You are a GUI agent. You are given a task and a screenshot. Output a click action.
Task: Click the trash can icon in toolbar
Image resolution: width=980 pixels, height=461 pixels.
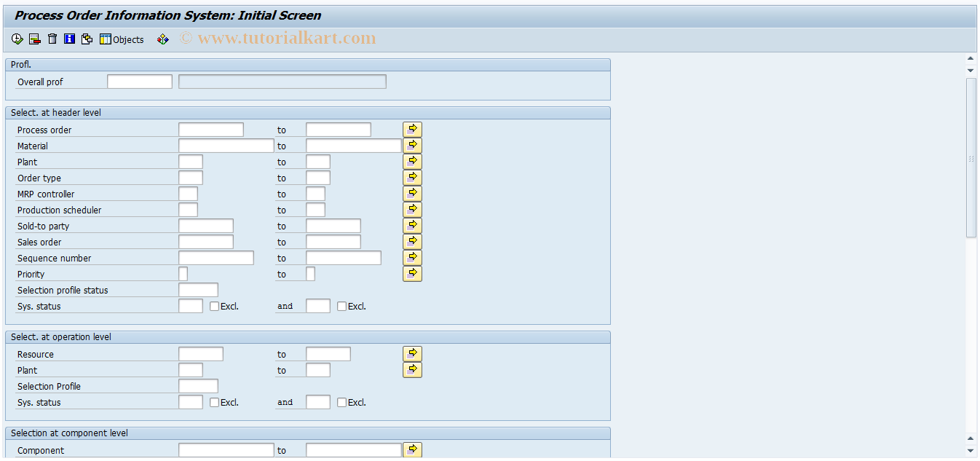point(52,39)
